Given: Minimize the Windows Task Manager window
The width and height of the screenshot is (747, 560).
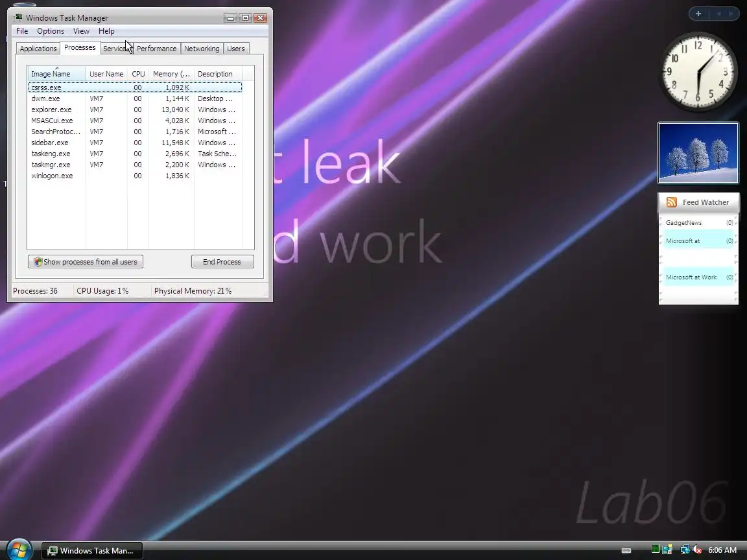Looking at the screenshot, I should point(231,18).
